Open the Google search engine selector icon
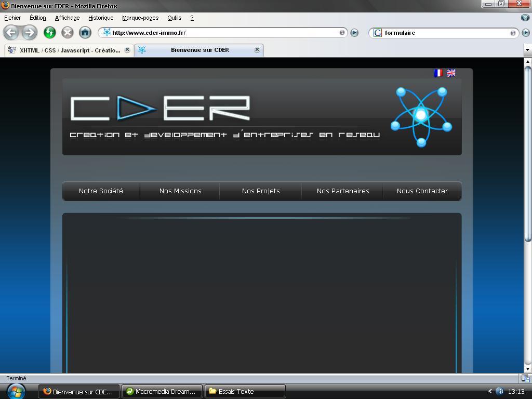 click(x=377, y=33)
